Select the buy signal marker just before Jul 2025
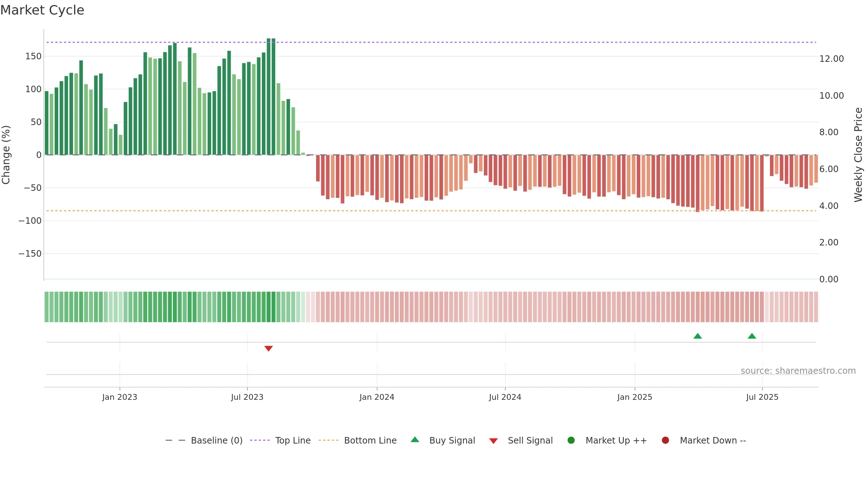This screenshot has height=488, width=868. click(x=752, y=336)
